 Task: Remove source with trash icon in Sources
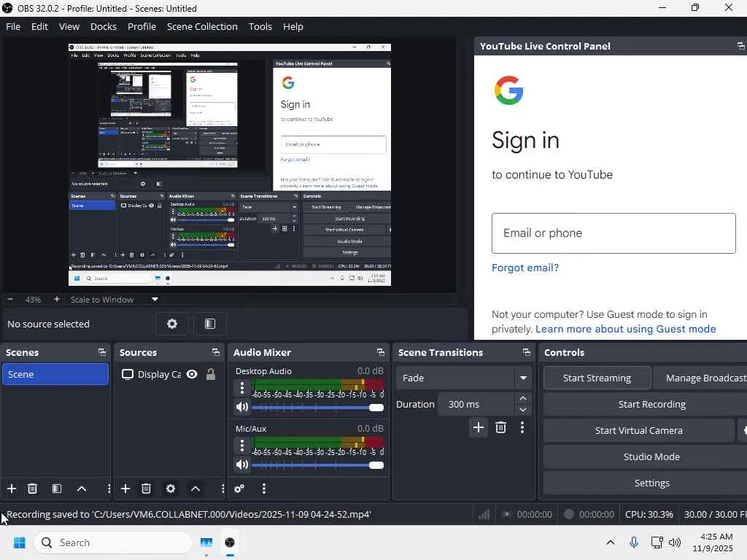click(x=146, y=489)
